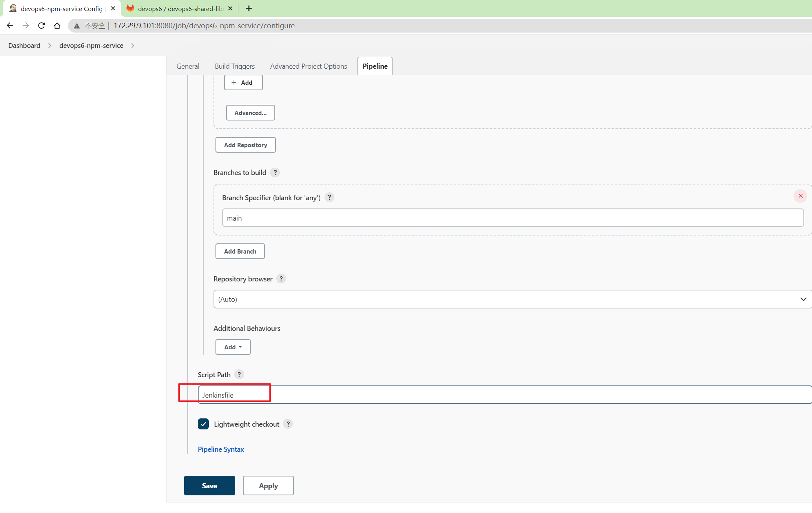This screenshot has height=513, width=812.
Task: Click the Pipeline Syntax link
Action: 221,449
